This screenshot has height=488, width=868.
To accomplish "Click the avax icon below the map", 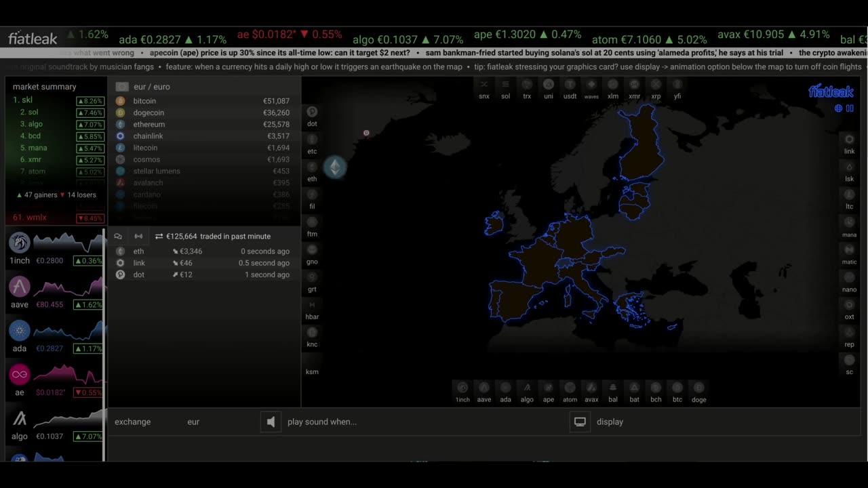I will (x=591, y=388).
